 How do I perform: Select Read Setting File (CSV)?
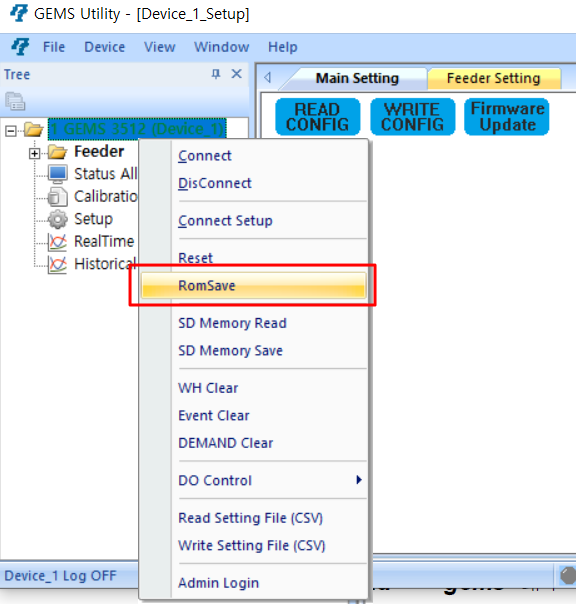tap(254, 518)
